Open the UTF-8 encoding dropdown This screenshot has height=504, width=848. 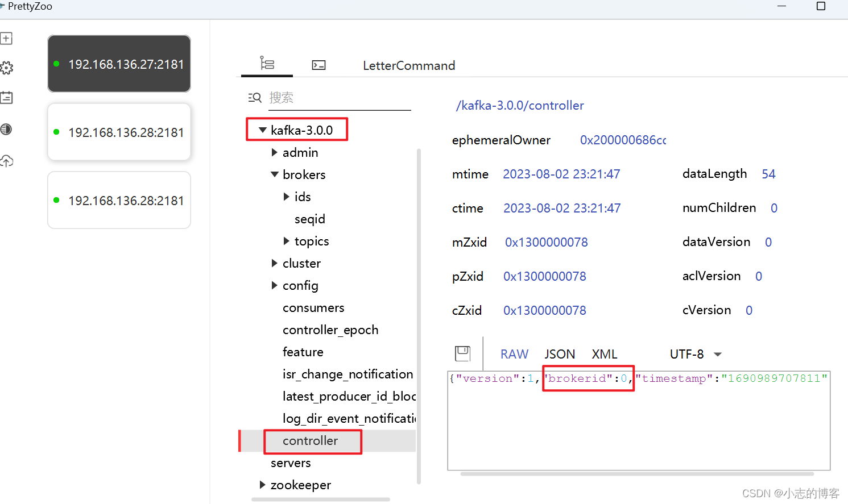pyautogui.click(x=696, y=354)
